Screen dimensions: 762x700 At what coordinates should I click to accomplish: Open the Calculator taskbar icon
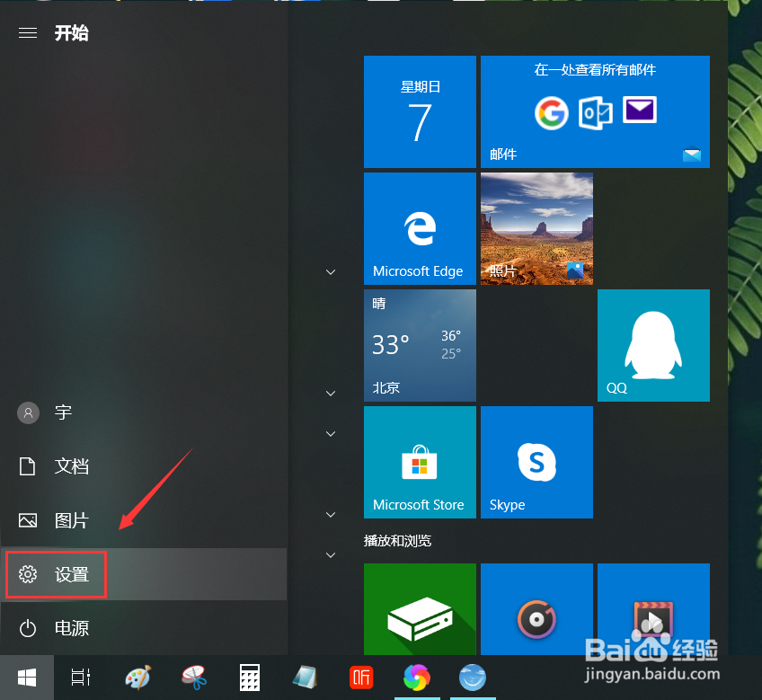click(250, 678)
